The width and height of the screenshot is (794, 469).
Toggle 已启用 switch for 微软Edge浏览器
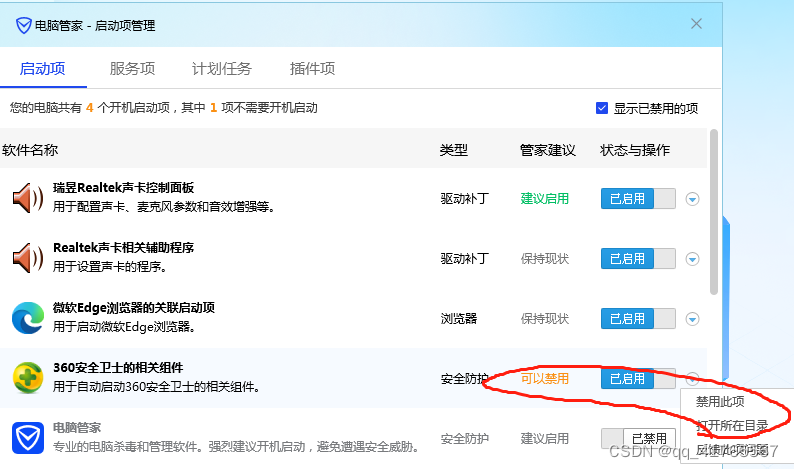[638, 319]
